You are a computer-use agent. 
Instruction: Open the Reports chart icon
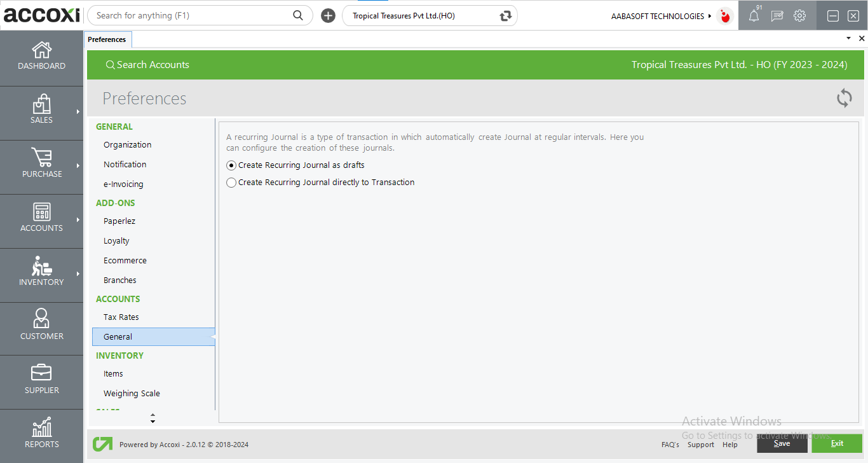pyautogui.click(x=41, y=428)
